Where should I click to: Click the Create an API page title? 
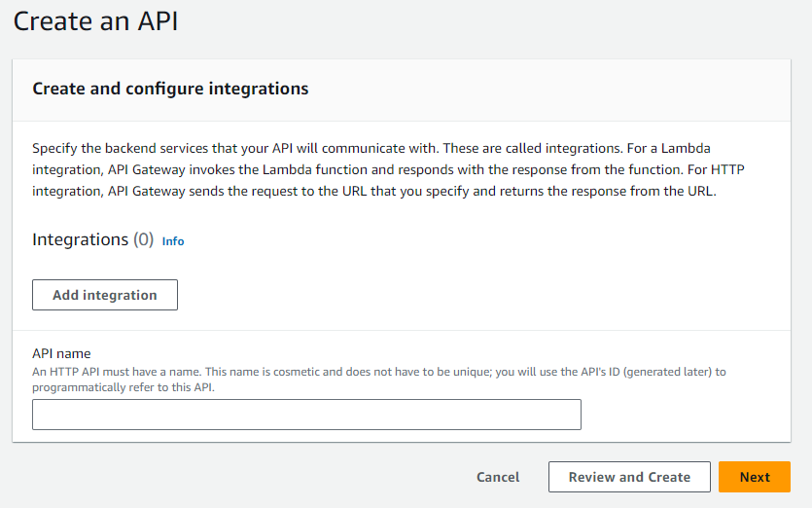pos(96,21)
